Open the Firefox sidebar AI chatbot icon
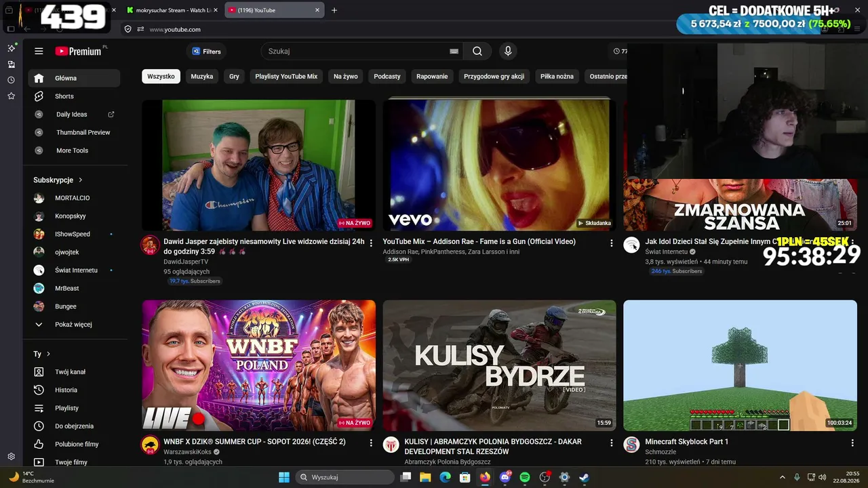Image resolution: width=868 pixels, height=488 pixels. [11, 48]
